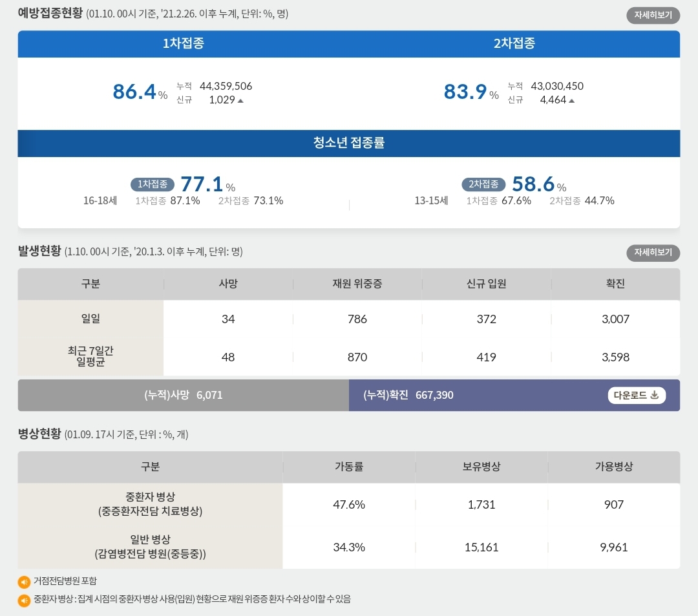Click daily deaths value 34
Screen dimensions: 698x616
(x=228, y=319)
